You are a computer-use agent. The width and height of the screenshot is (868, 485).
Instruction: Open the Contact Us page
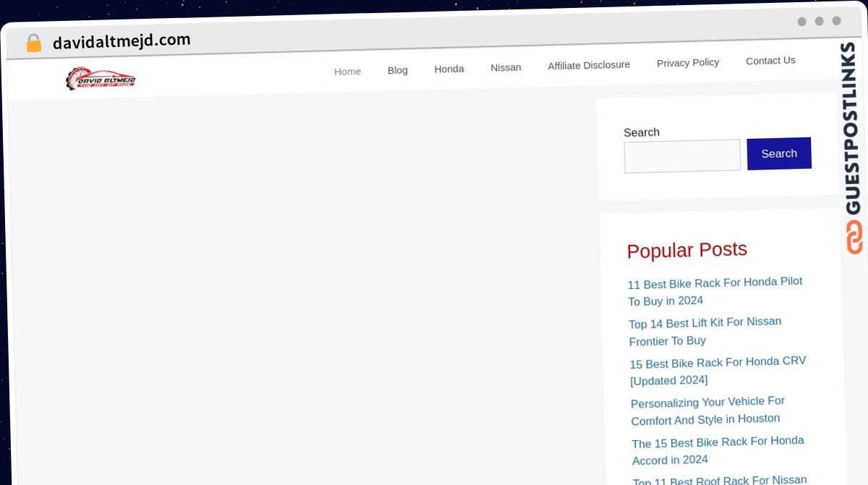coord(770,61)
